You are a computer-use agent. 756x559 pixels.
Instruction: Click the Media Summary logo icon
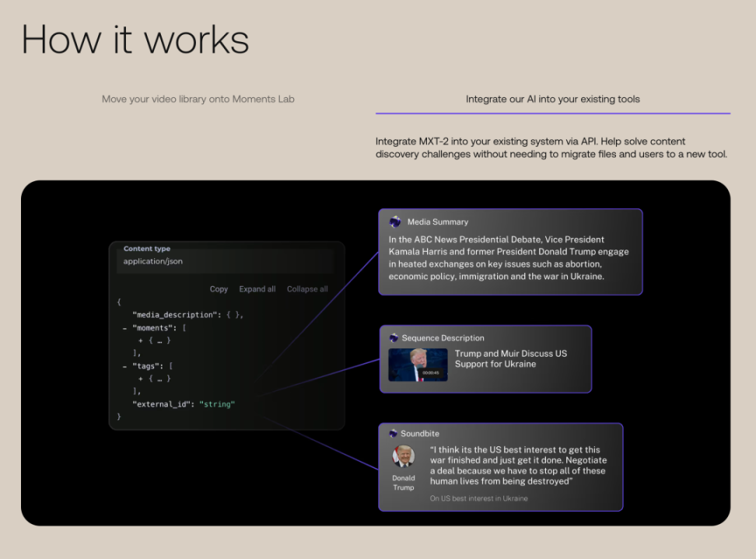395,222
